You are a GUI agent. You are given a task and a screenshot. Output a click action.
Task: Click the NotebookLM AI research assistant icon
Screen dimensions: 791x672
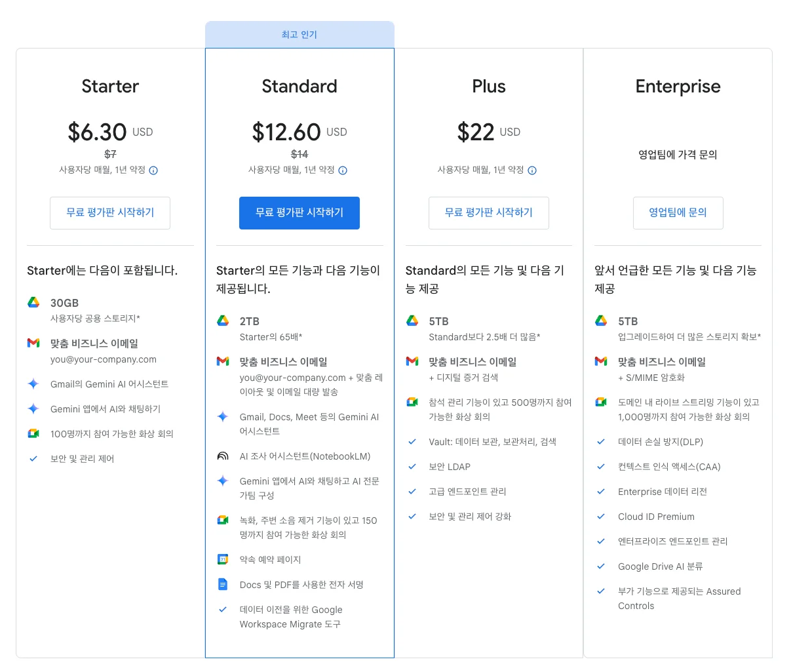tap(223, 456)
